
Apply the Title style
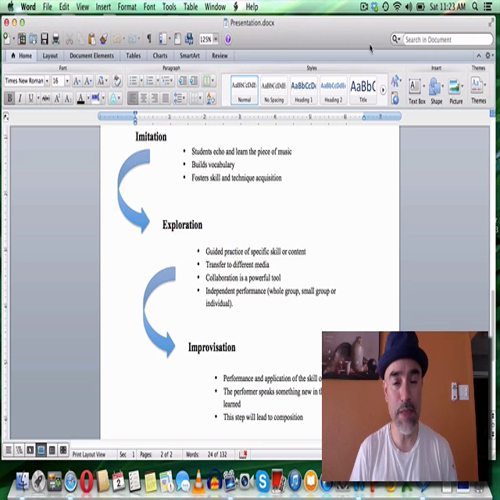(x=363, y=90)
